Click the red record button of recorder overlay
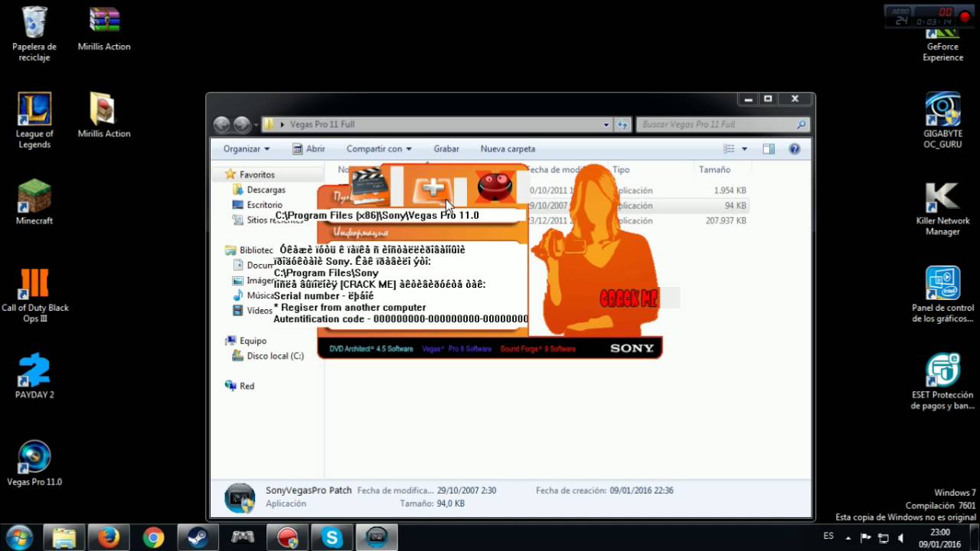The width and height of the screenshot is (980, 551). click(x=964, y=17)
